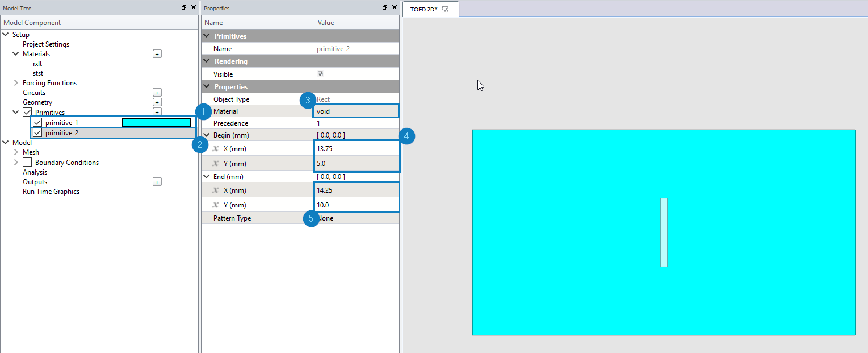Select the rxlt material

click(37, 64)
